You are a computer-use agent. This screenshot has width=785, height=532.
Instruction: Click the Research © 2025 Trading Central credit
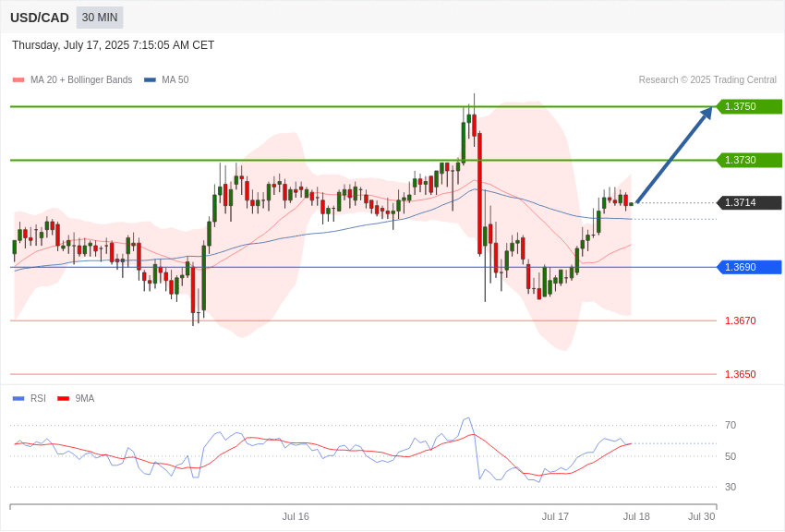[x=707, y=79]
